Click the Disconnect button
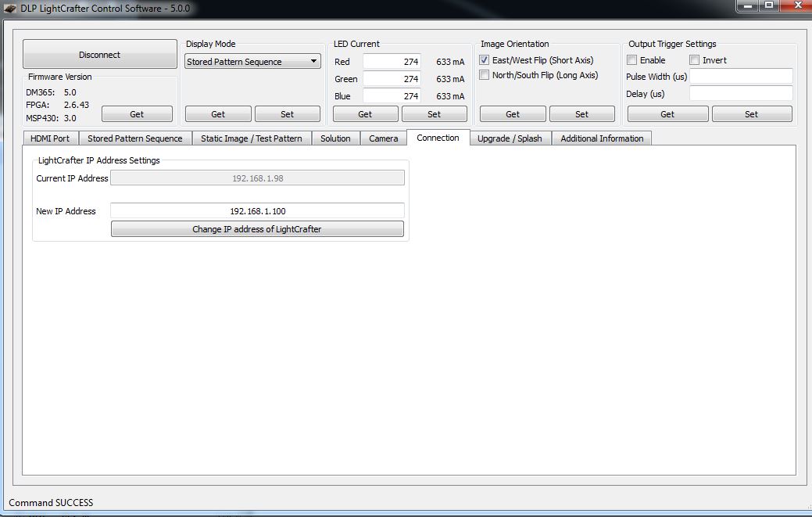812x517 pixels. click(x=99, y=54)
